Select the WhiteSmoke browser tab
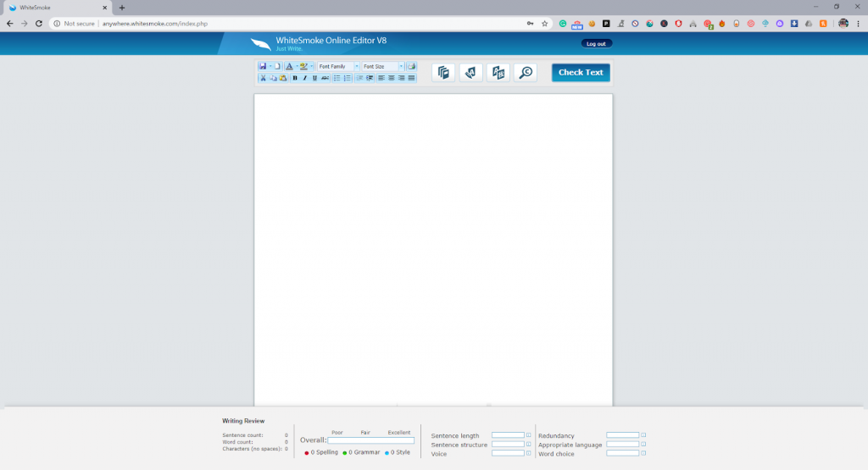 tap(58, 8)
